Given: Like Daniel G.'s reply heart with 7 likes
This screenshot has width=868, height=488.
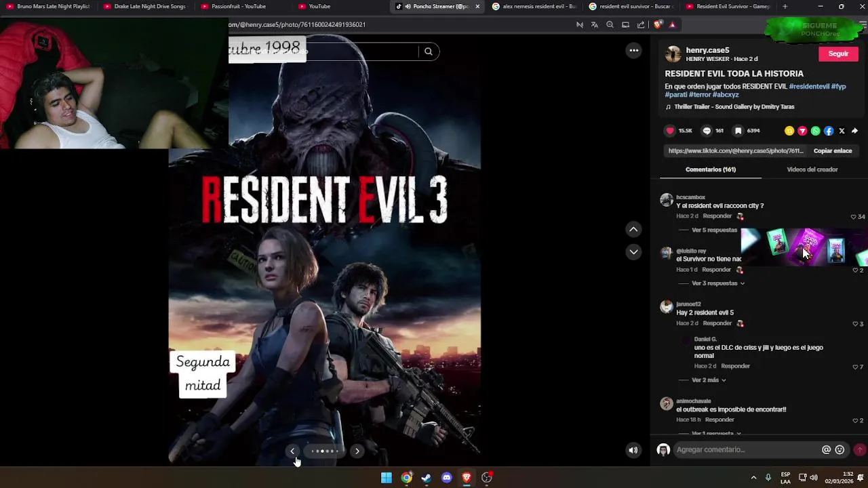Looking at the screenshot, I should coord(855,367).
